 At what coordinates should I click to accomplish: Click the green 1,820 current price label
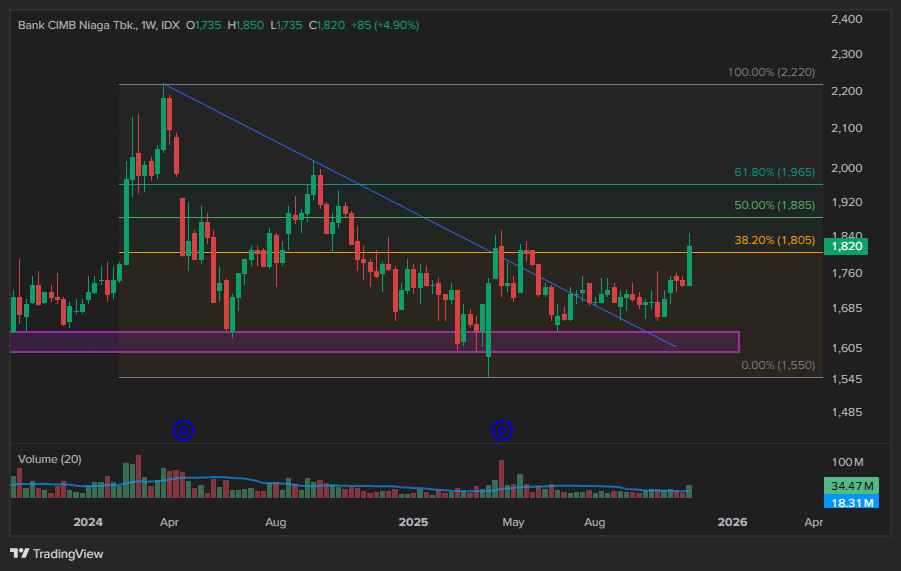[848, 246]
